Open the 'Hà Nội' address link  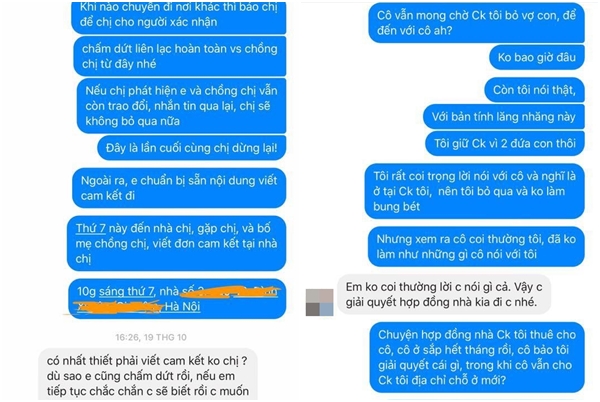pos(182,307)
